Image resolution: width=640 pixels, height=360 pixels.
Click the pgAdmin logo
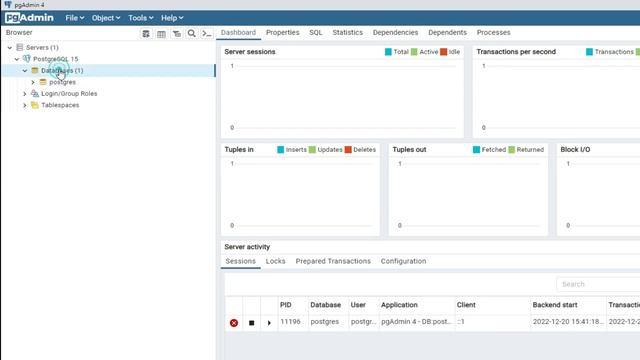29,18
